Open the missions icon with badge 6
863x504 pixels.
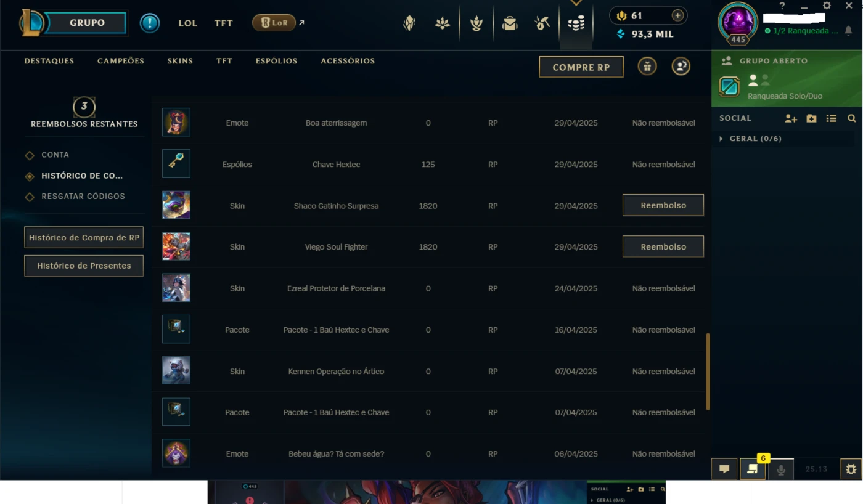(x=752, y=469)
